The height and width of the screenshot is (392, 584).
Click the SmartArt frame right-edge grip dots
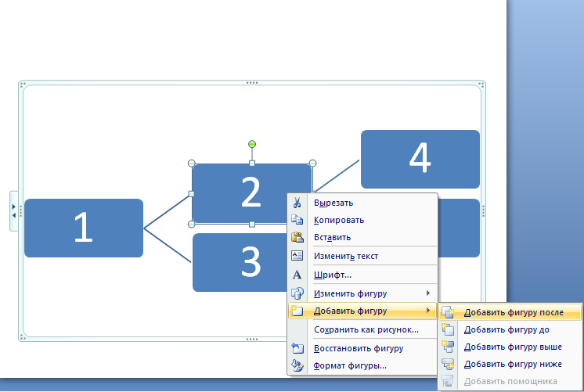(483, 211)
